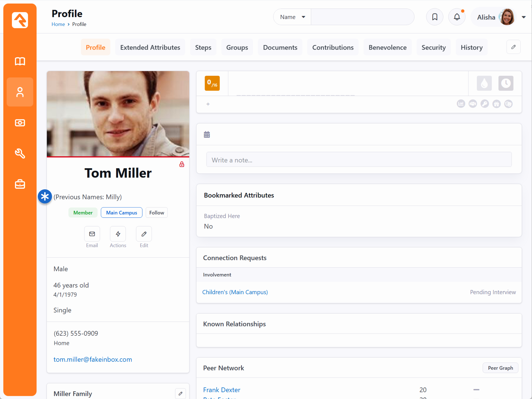This screenshot has width=532, height=399.
Task: Switch to the Extended Attributes tab
Action: [150, 47]
